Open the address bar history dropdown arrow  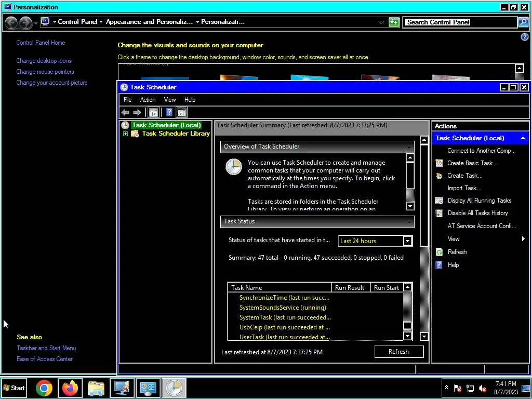tap(381, 22)
